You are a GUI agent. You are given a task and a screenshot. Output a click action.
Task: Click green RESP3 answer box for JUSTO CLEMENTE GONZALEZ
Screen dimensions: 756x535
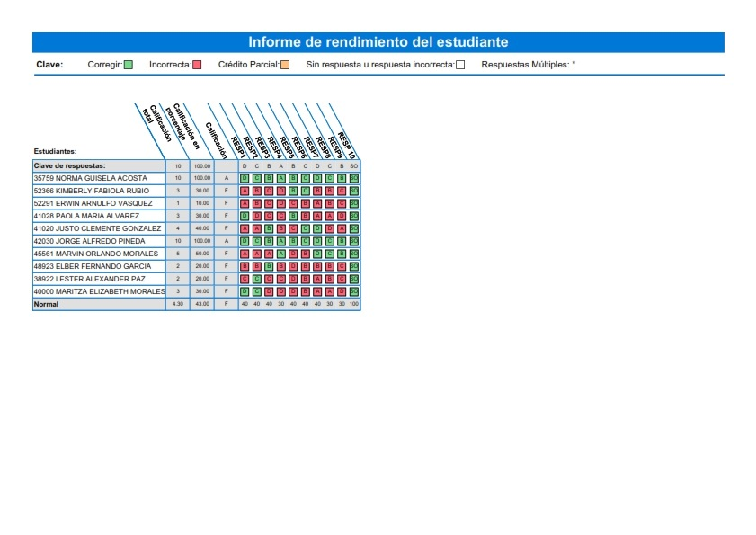(x=269, y=228)
